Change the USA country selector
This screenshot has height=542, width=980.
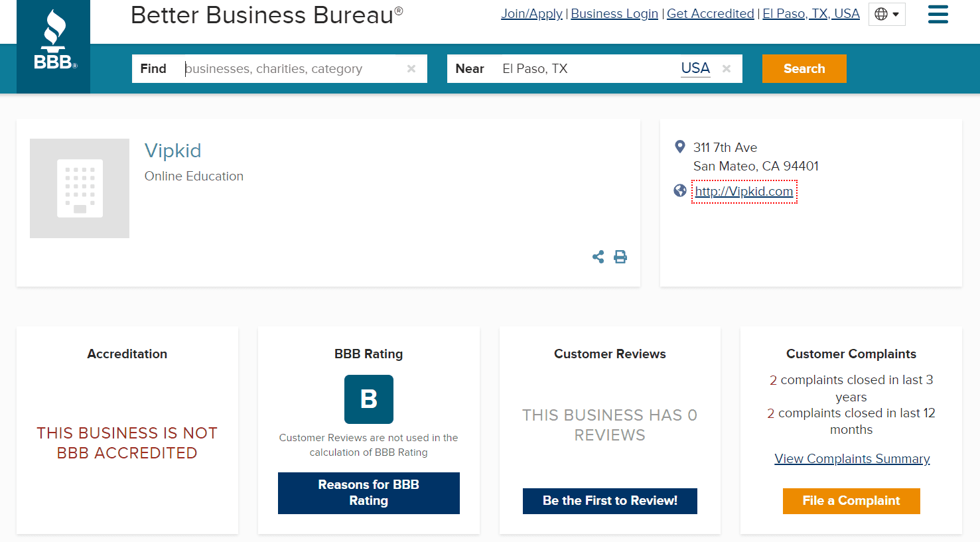pos(695,68)
